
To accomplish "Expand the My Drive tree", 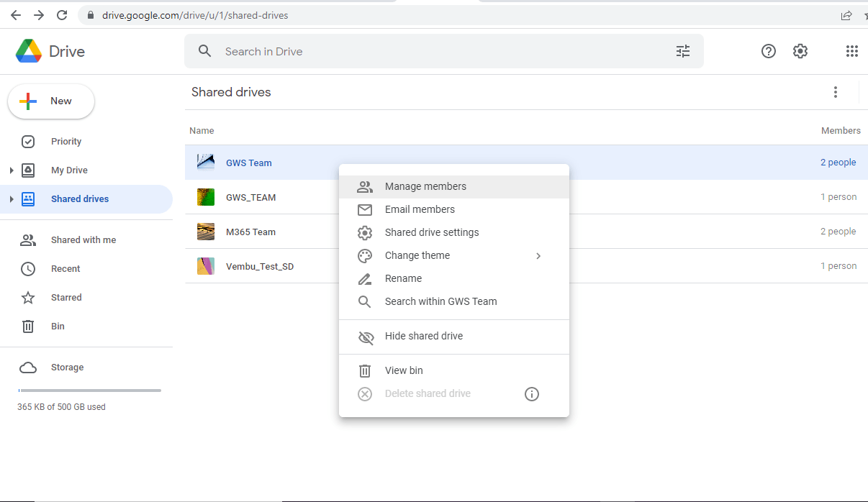I will tap(11, 170).
